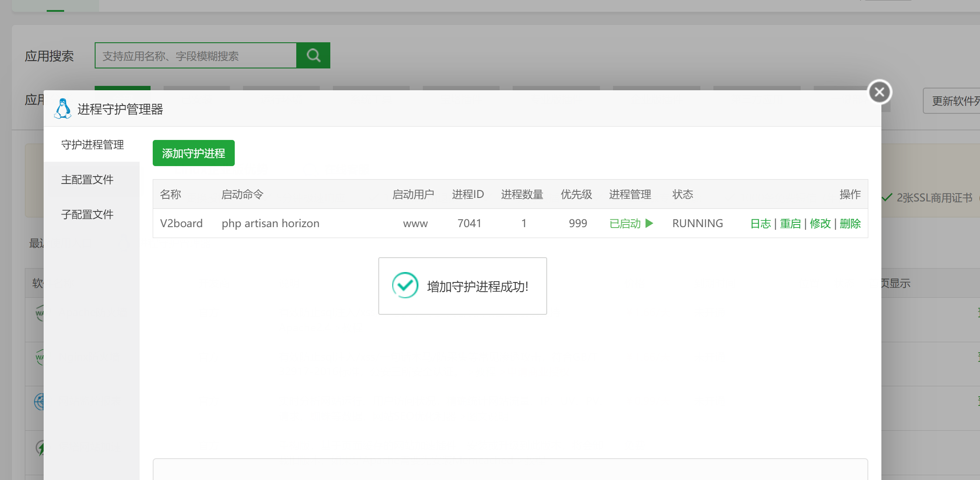
Task: Close the process supervisor dialog
Action: (879, 92)
